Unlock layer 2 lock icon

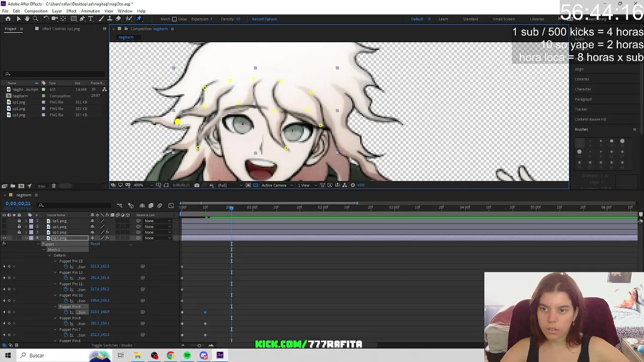(x=19, y=226)
